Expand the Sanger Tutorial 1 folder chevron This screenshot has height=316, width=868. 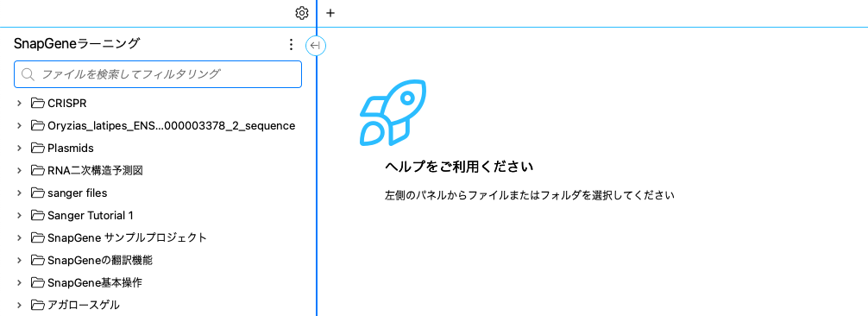(x=19, y=215)
